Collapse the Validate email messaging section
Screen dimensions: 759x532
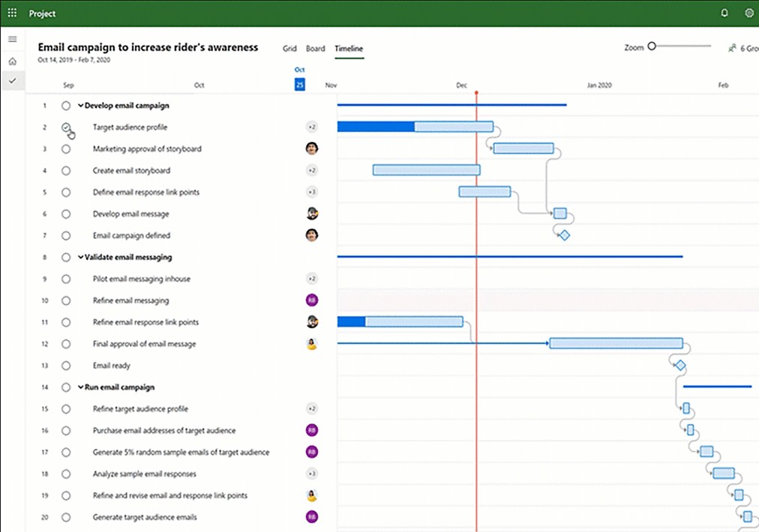coord(81,257)
